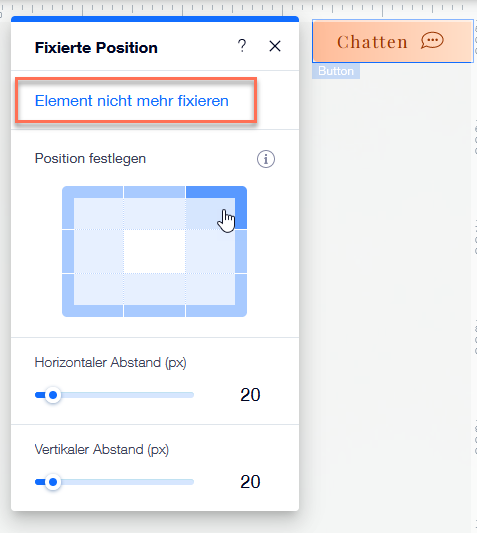
Task: Click the chat bubble icon in Chatten button
Action: coord(432,41)
